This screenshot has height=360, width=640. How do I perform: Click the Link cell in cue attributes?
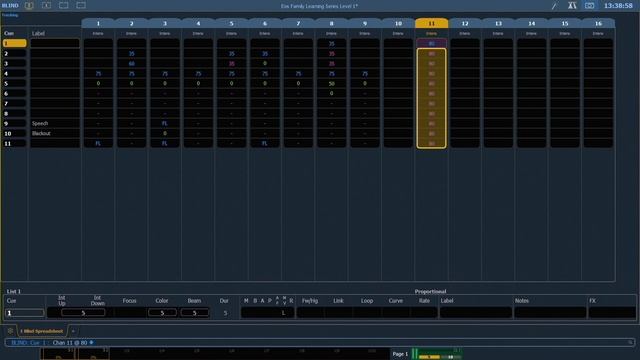338,313
